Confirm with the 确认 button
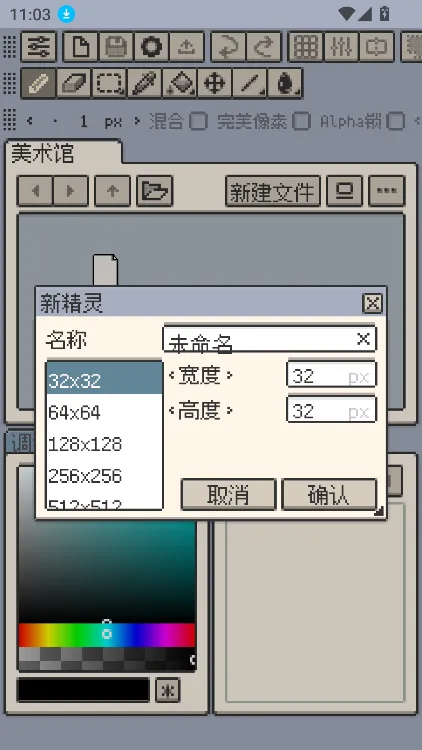Screen dimensions: 422x750 329,495
